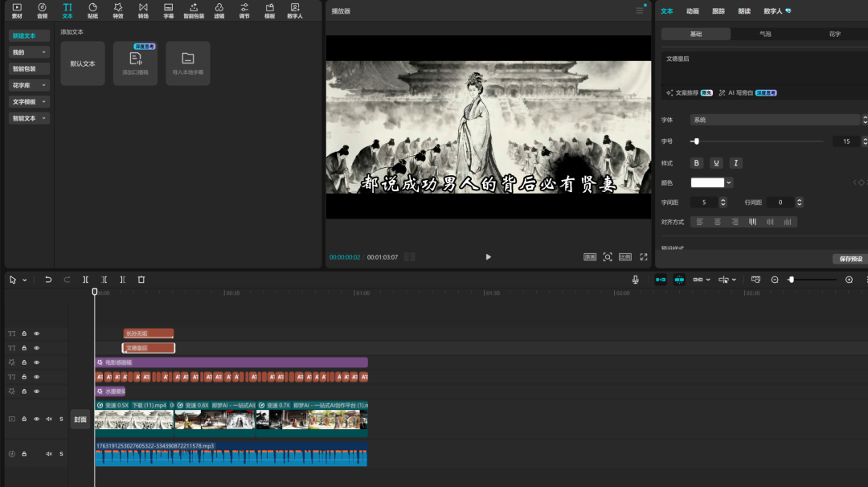Enter fullscreen preview in the player
868x487 pixels.
pos(643,257)
